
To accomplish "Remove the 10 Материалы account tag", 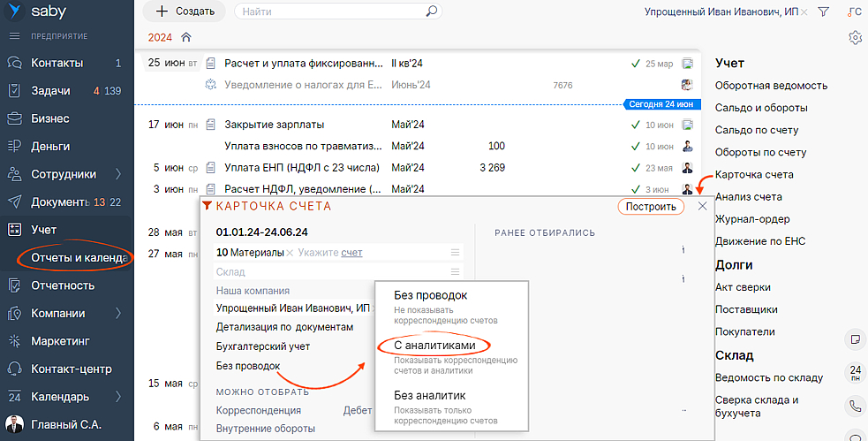I will tap(290, 253).
